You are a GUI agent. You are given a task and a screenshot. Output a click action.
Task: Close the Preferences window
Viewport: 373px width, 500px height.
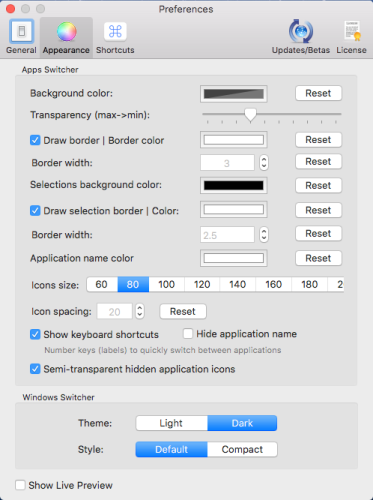pyautogui.click(x=10, y=9)
